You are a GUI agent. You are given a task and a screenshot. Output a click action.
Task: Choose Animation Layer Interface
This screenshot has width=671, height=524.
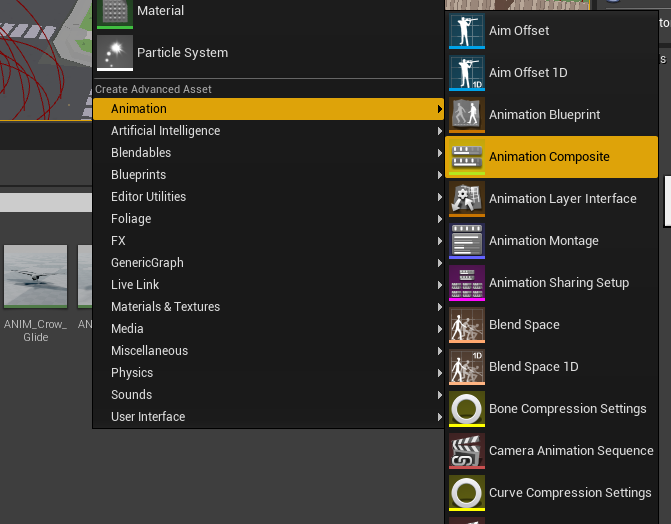(x=551, y=199)
